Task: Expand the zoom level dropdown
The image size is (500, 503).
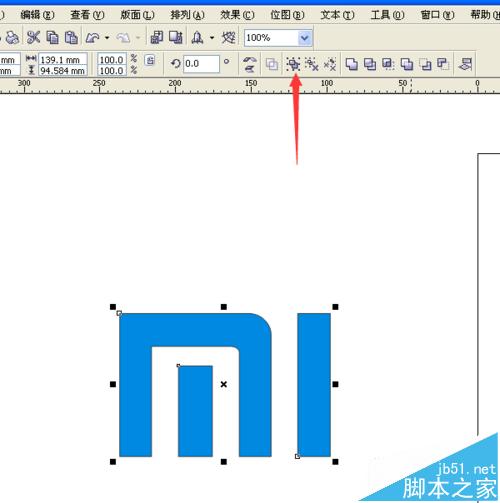Action: 305,38
